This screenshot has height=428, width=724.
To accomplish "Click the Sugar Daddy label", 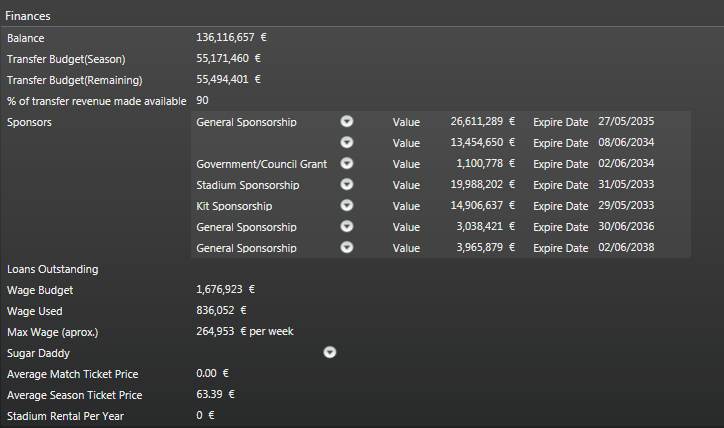I will point(38,353).
